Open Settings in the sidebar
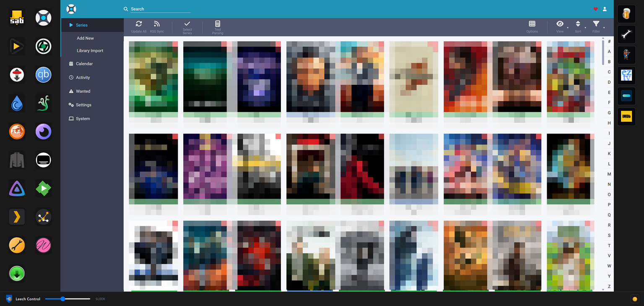 point(92,105)
